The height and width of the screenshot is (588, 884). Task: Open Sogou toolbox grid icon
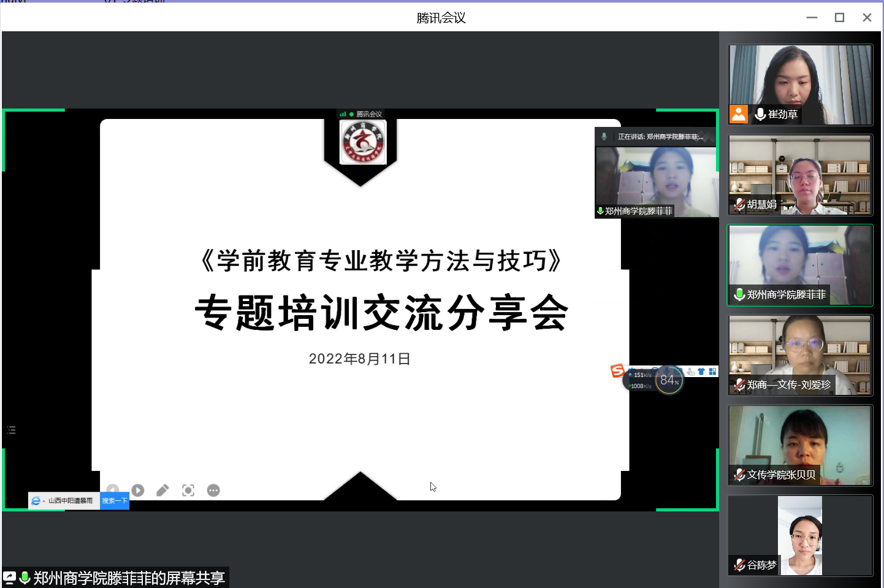(x=712, y=372)
